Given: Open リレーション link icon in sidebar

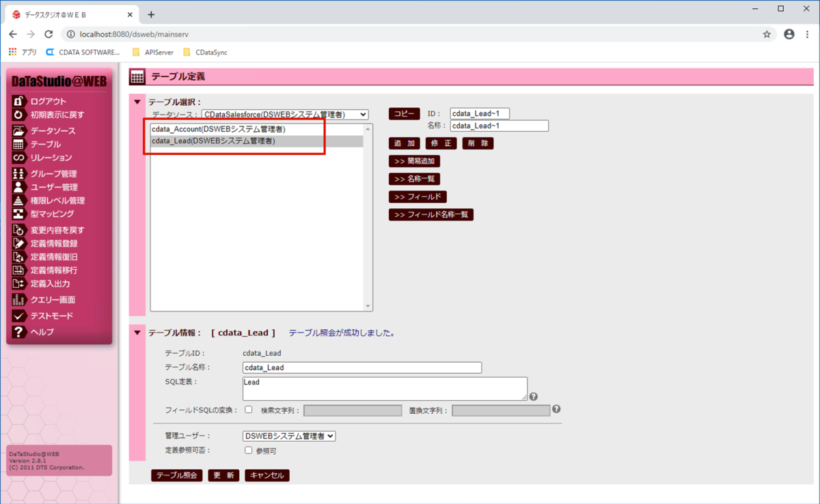Looking at the screenshot, I should click(19, 158).
